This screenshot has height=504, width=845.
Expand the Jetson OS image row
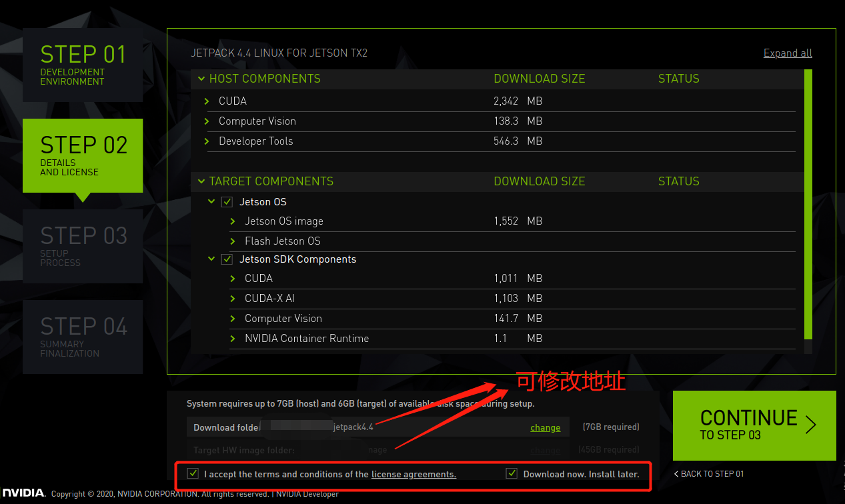tap(233, 221)
